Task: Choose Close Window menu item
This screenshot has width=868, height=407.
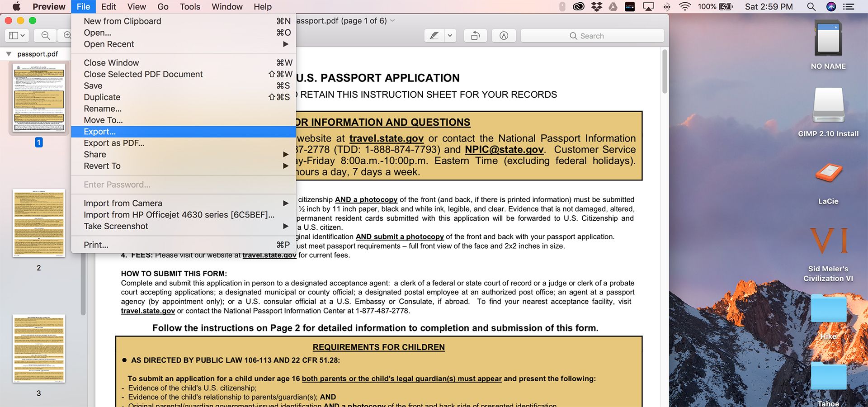Action: tap(184, 63)
